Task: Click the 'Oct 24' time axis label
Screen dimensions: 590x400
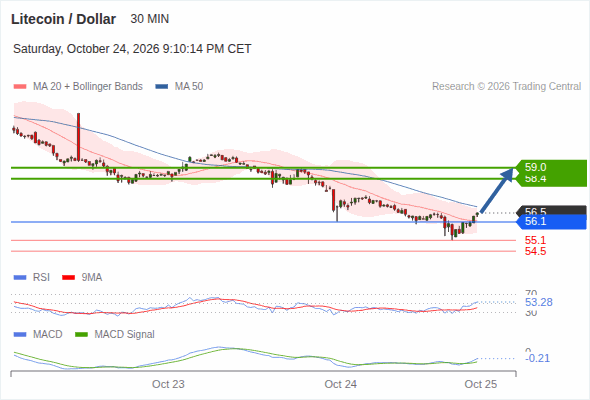Action: [x=341, y=384]
